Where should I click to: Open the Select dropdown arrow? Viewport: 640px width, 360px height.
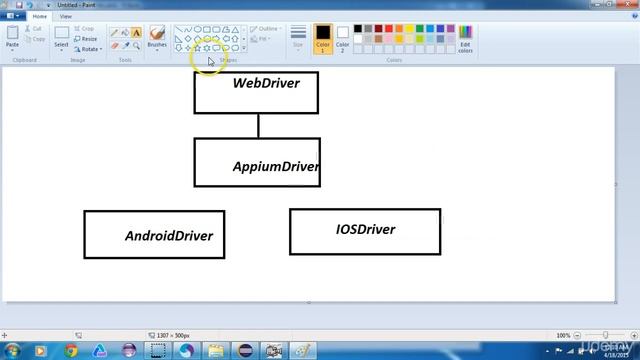[x=61, y=50]
